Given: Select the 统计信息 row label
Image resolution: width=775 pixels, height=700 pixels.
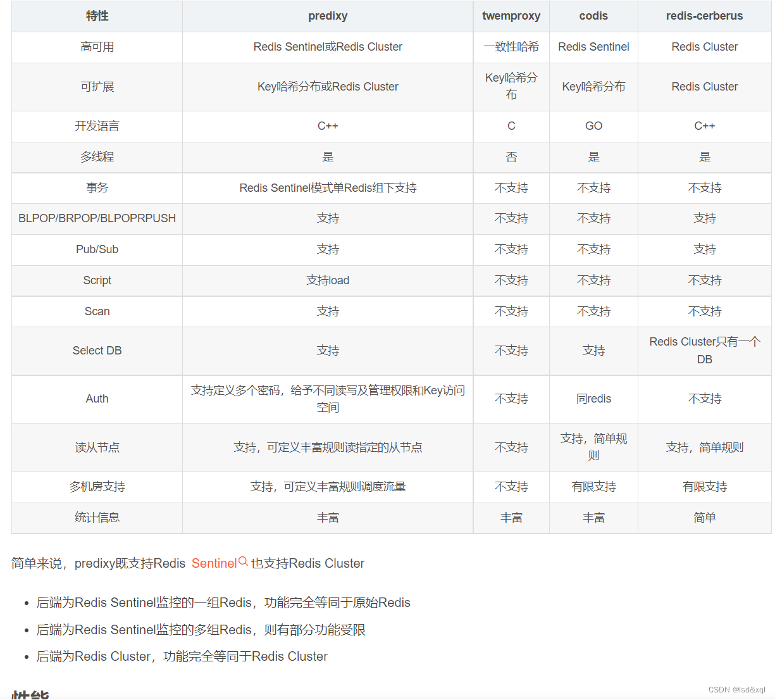Looking at the screenshot, I should (x=97, y=518).
